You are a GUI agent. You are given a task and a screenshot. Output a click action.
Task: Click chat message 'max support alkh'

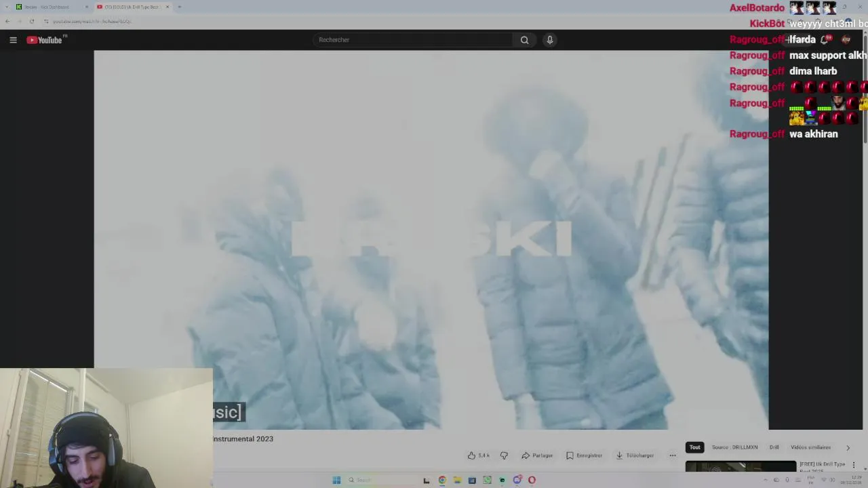click(x=828, y=56)
